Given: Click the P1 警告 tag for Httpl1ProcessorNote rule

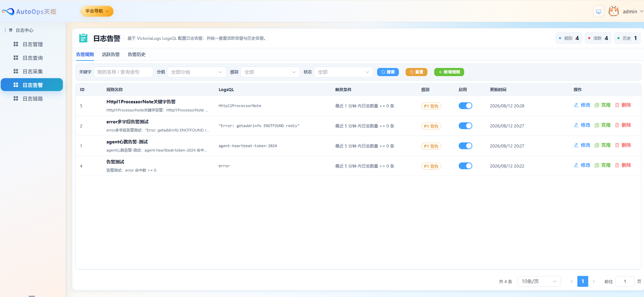Looking at the screenshot, I should 431,106.
